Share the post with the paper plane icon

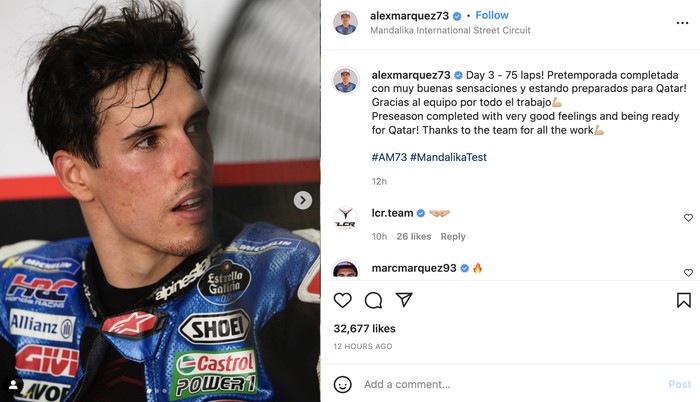[x=404, y=300]
